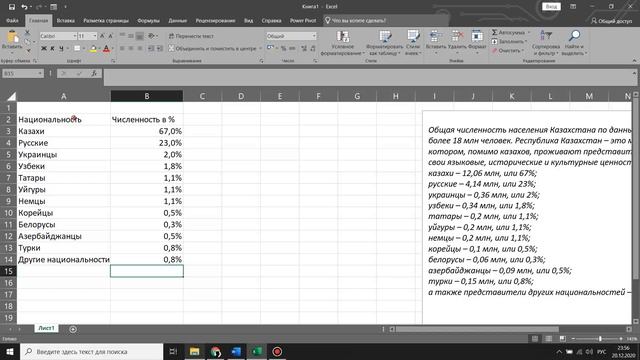
Task: Open the Разметка страницы tab
Action: tap(106, 20)
